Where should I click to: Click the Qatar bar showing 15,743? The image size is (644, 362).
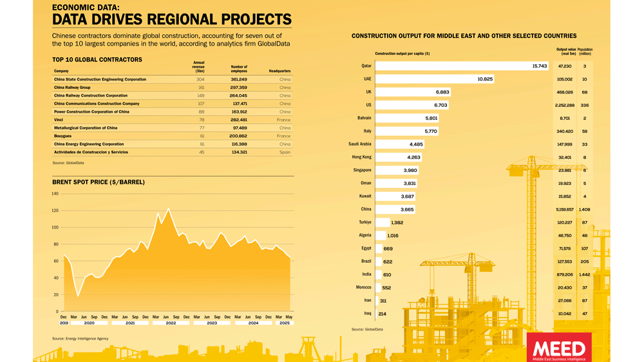462,66
